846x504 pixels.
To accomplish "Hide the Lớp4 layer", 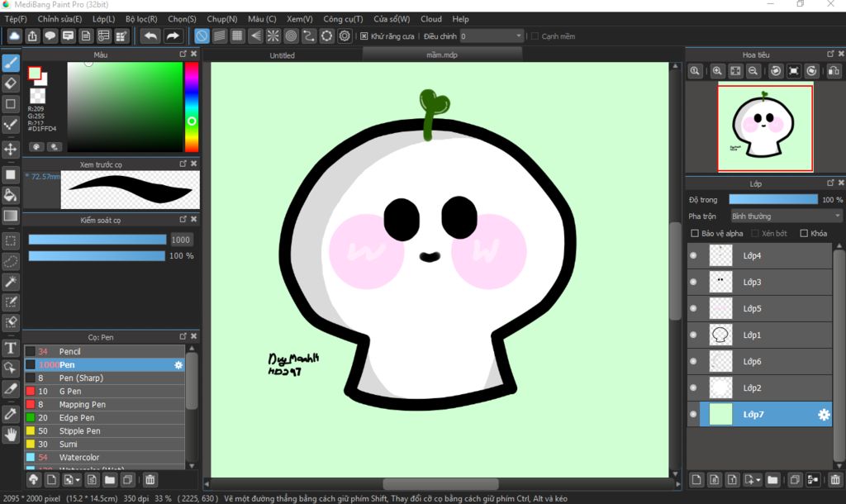I will tap(693, 256).
